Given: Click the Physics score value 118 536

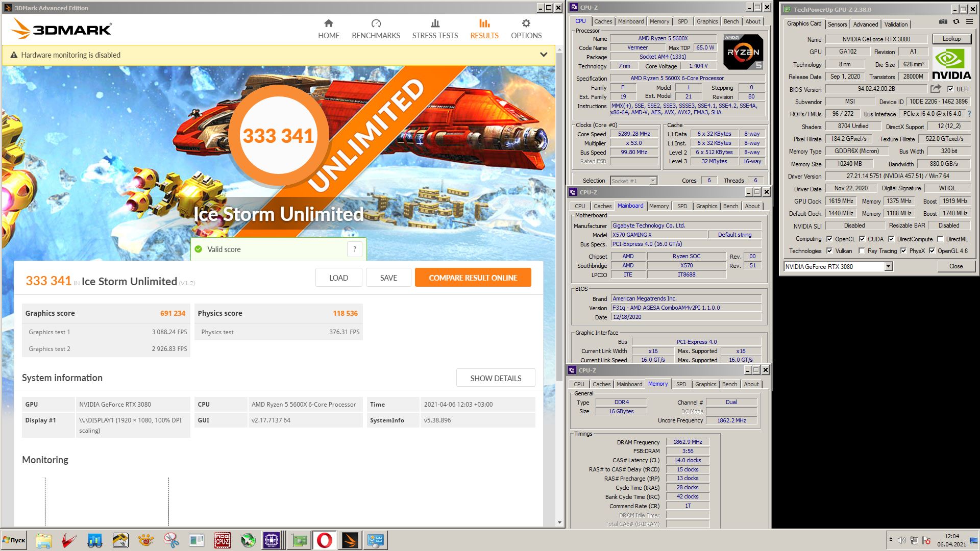Looking at the screenshot, I should coord(345,313).
